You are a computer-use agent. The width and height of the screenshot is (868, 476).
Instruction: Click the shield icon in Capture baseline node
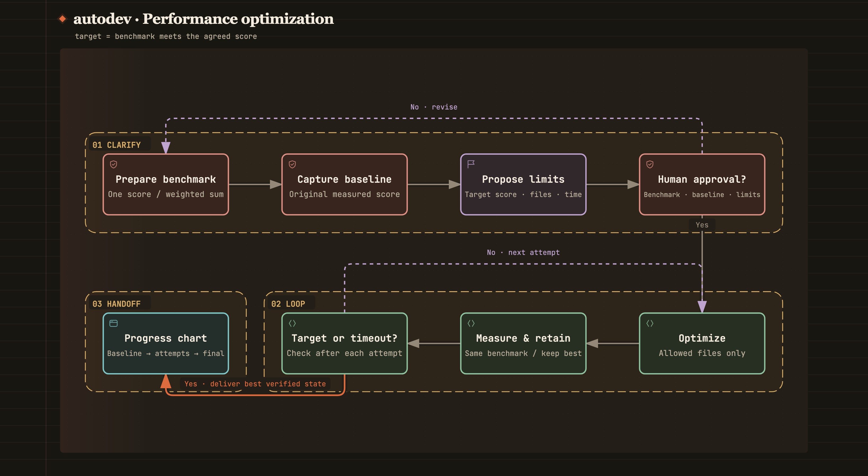292,164
